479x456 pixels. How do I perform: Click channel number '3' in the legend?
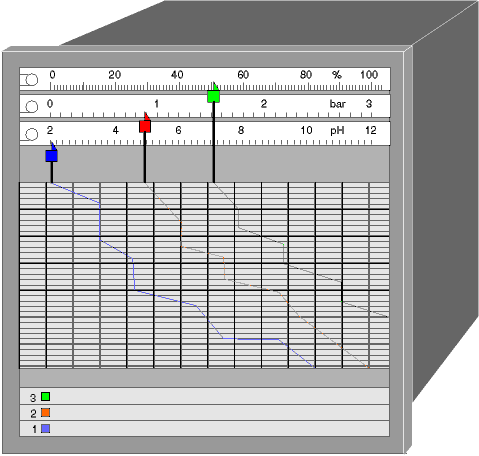coord(33,398)
